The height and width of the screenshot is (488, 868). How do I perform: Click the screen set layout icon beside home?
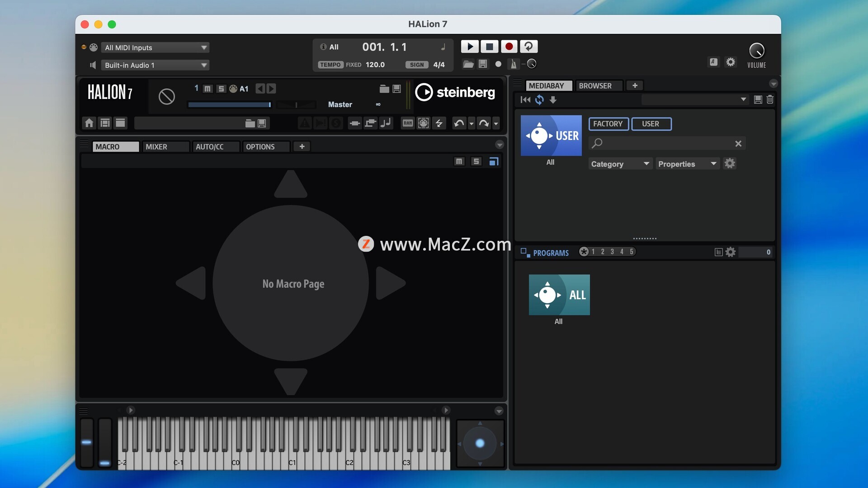(x=105, y=123)
